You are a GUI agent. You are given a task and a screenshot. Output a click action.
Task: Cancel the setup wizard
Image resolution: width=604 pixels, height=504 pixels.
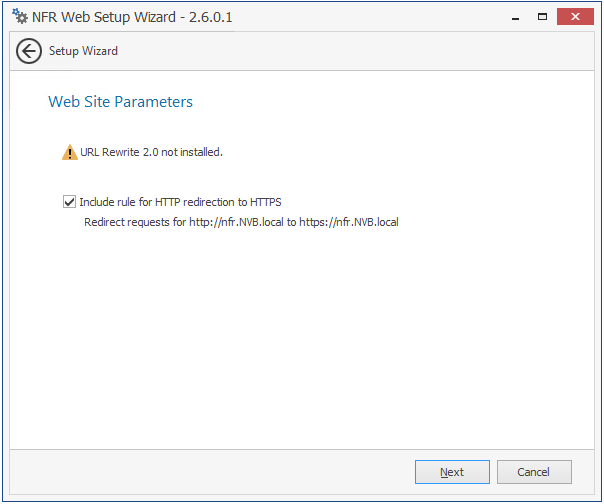[534, 472]
